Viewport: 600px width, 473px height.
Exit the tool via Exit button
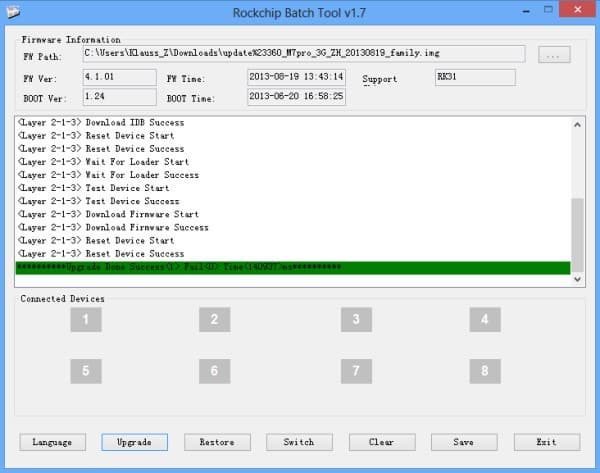coord(547,442)
